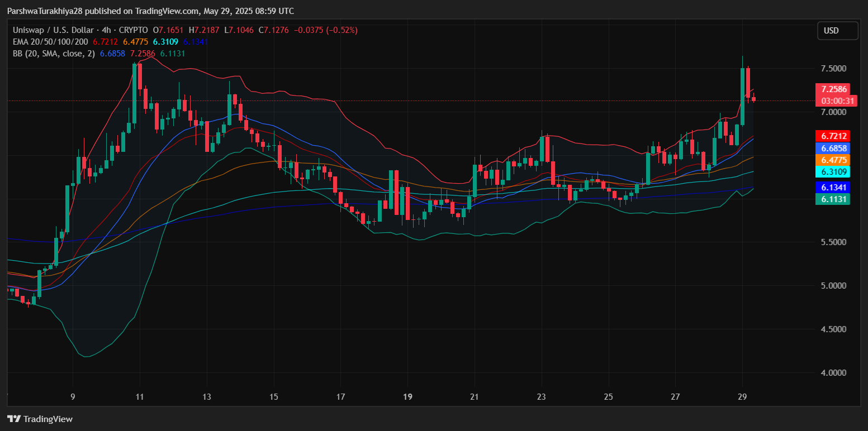Viewport: 868px width, 431px height.
Task: Click the green 6.1131 lower band tag
Action: [833, 199]
